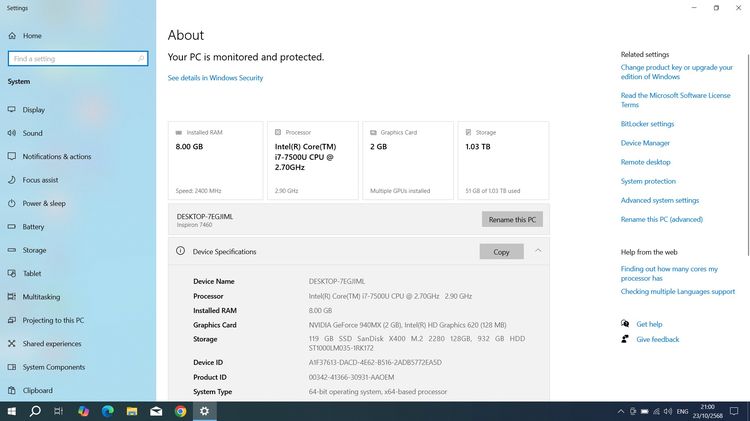The image size is (750, 421).
Task: Open Focus assist settings
Action: point(40,180)
